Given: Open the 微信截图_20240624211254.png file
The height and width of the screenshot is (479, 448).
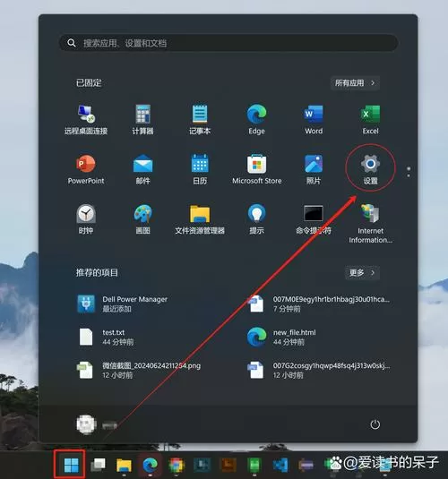Looking at the screenshot, I should click(139, 371).
